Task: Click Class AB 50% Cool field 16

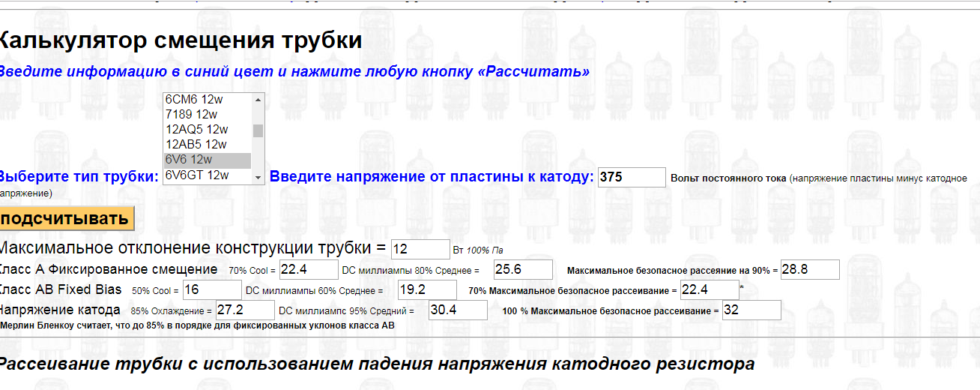Action: click(x=212, y=289)
